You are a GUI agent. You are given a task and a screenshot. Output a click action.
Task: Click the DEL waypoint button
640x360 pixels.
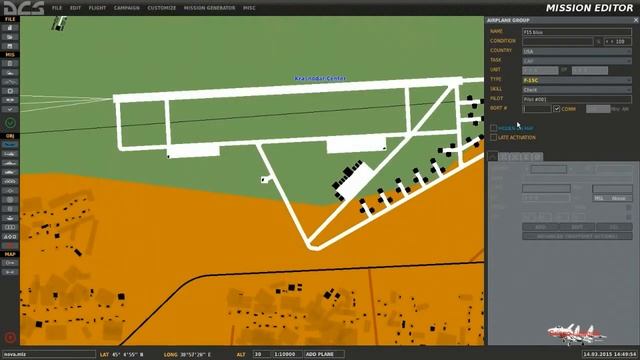point(614,227)
